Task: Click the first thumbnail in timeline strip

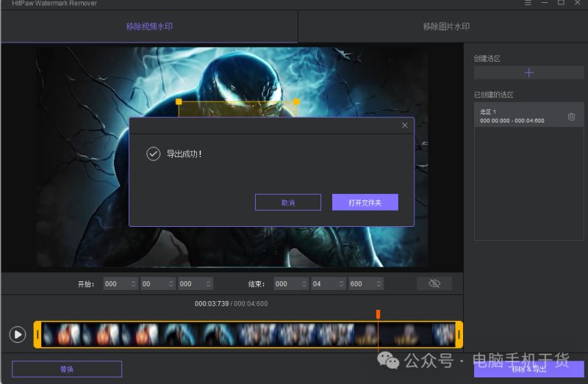Action: click(x=61, y=335)
